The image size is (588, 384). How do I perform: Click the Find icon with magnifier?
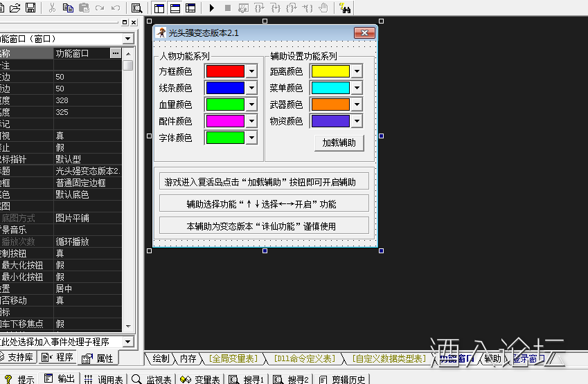(136, 8)
